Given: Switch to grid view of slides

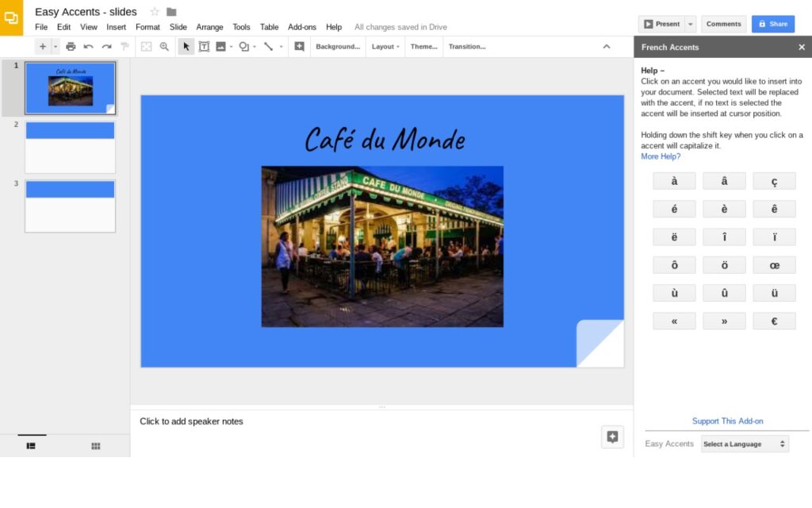Looking at the screenshot, I should click(x=95, y=446).
